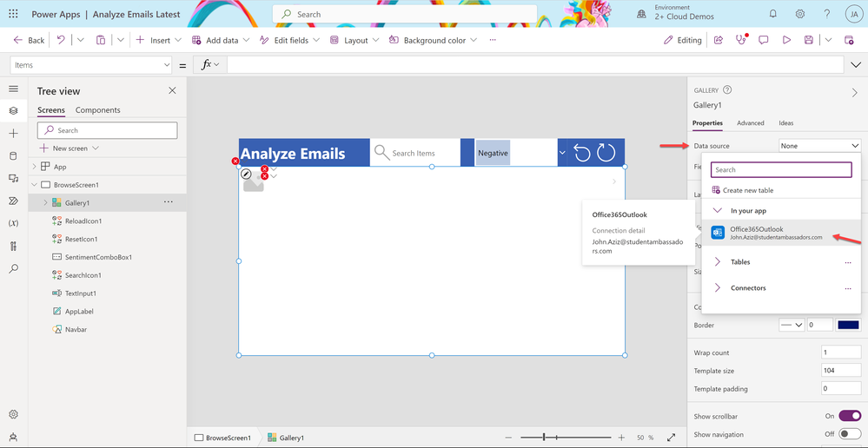The image size is (868, 448).
Task: Switch to the Advanced tab
Action: point(750,122)
